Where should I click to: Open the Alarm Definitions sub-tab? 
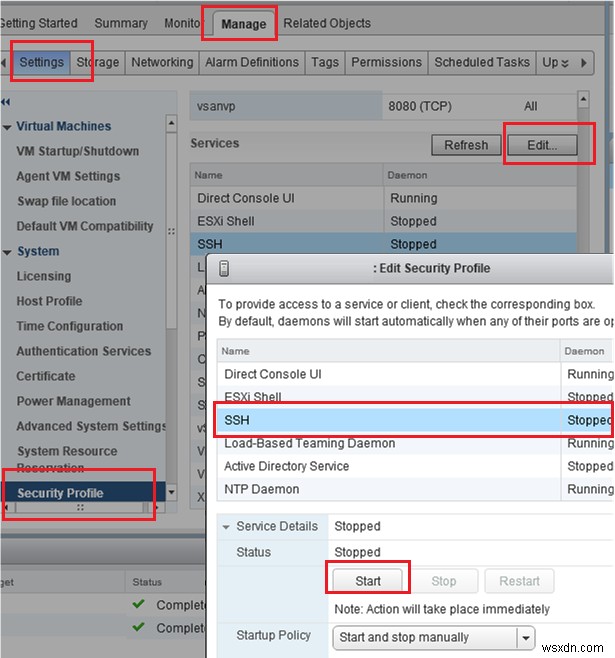coord(252,62)
